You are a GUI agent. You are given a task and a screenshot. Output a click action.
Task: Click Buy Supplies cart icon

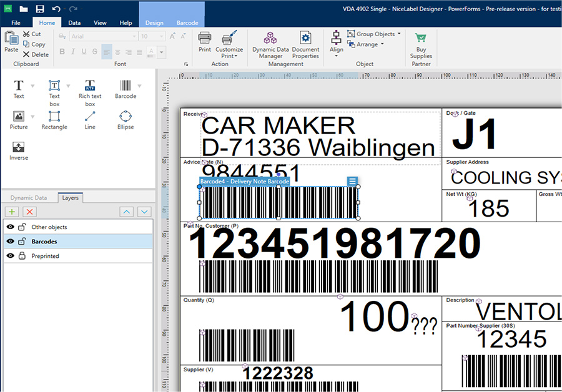pos(421,37)
